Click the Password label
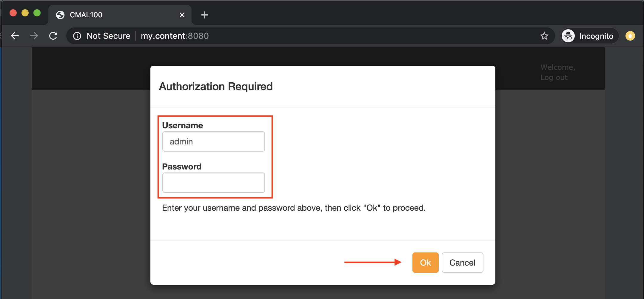 (x=181, y=167)
